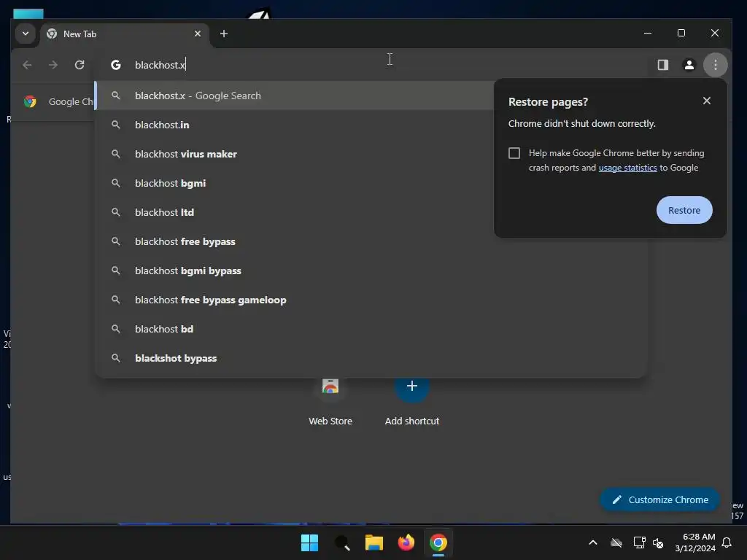Open taskbar Search magnifier
Viewport: 747px width, 560px height.
click(342, 542)
